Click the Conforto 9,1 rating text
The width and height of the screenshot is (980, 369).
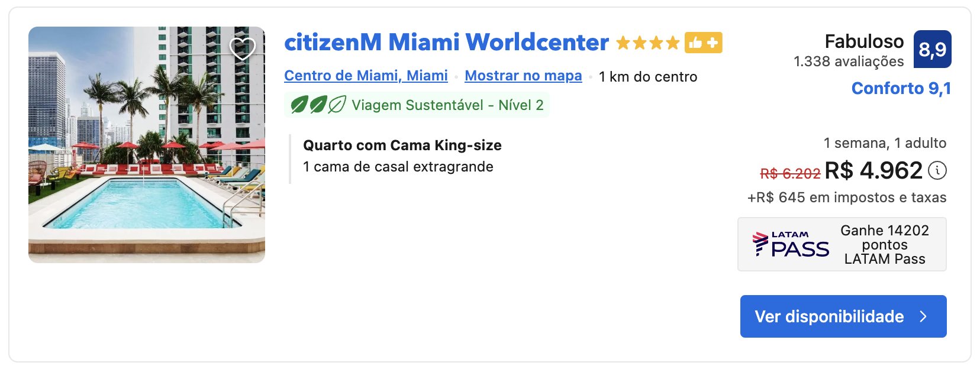click(x=901, y=88)
